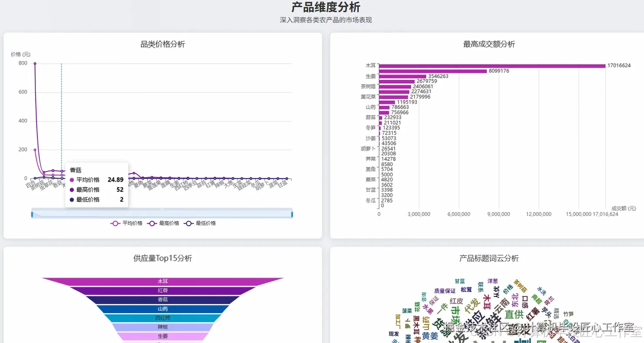This screenshot has height=343, width=644.
Task: Click the 冬瓜 y-axis category label
Action: (370, 201)
